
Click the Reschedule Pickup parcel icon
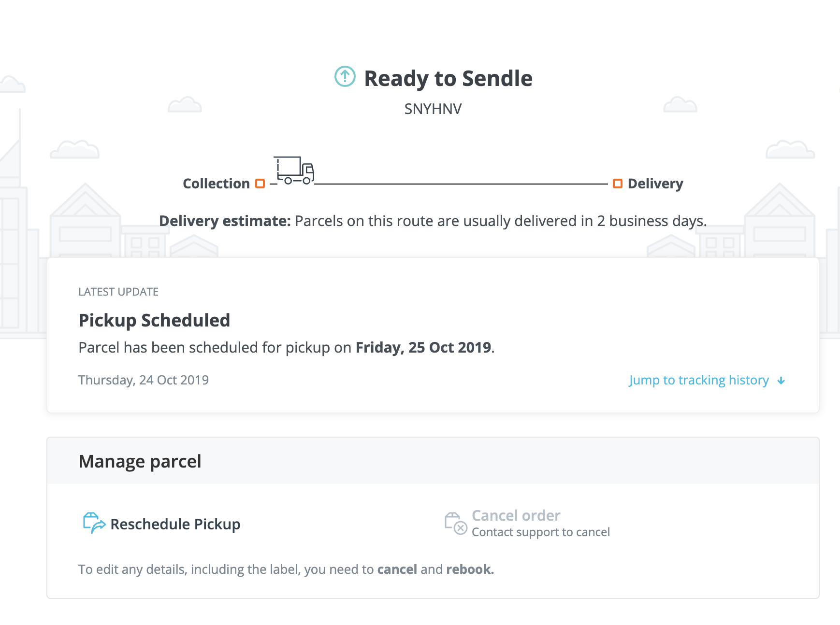click(94, 523)
